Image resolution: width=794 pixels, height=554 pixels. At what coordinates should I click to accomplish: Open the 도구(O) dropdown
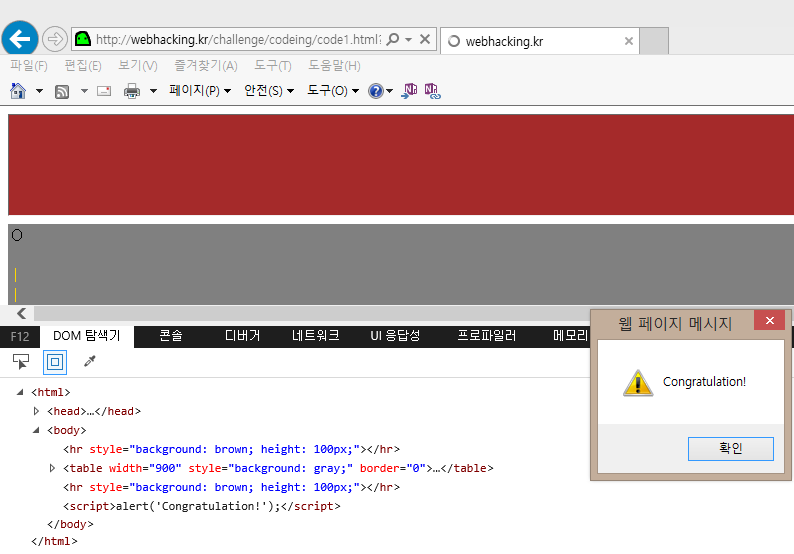[333, 91]
